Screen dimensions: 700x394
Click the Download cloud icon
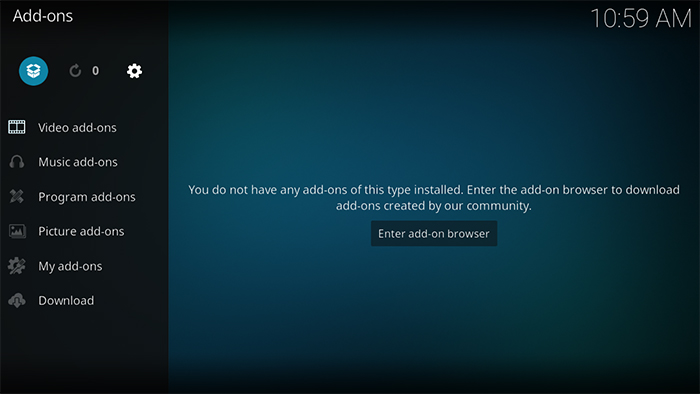tap(17, 300)
